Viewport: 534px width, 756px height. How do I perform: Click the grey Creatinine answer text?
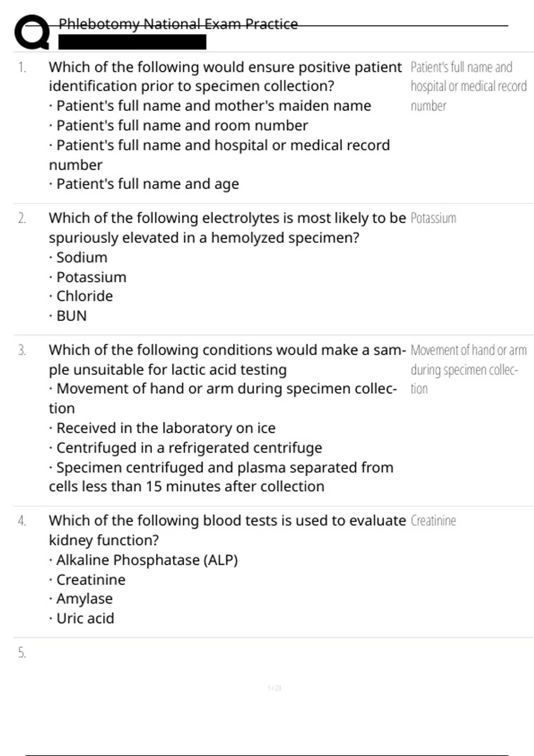(433, 521)
